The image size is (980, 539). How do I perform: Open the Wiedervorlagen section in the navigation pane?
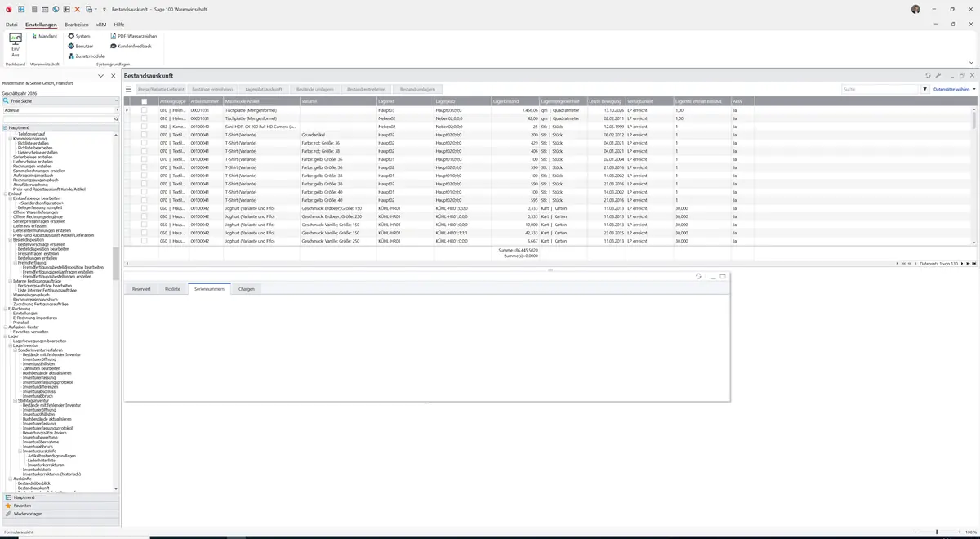(x=59, y=514)
